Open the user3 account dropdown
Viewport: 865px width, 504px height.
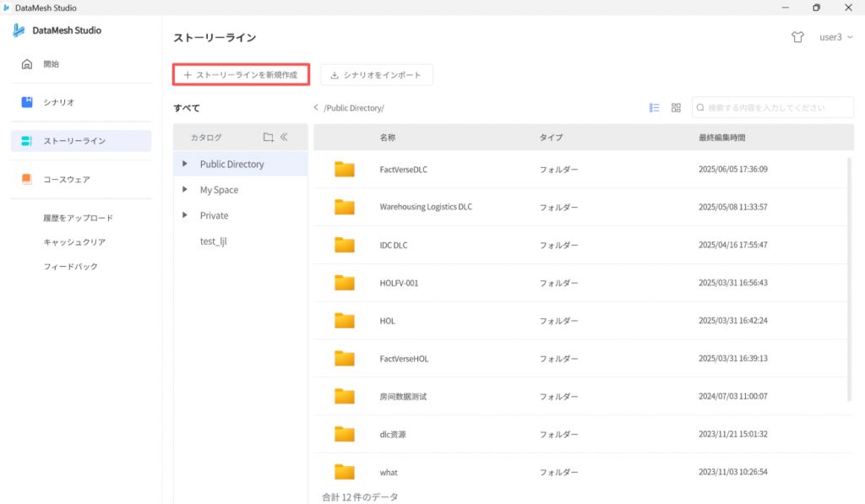835,37
